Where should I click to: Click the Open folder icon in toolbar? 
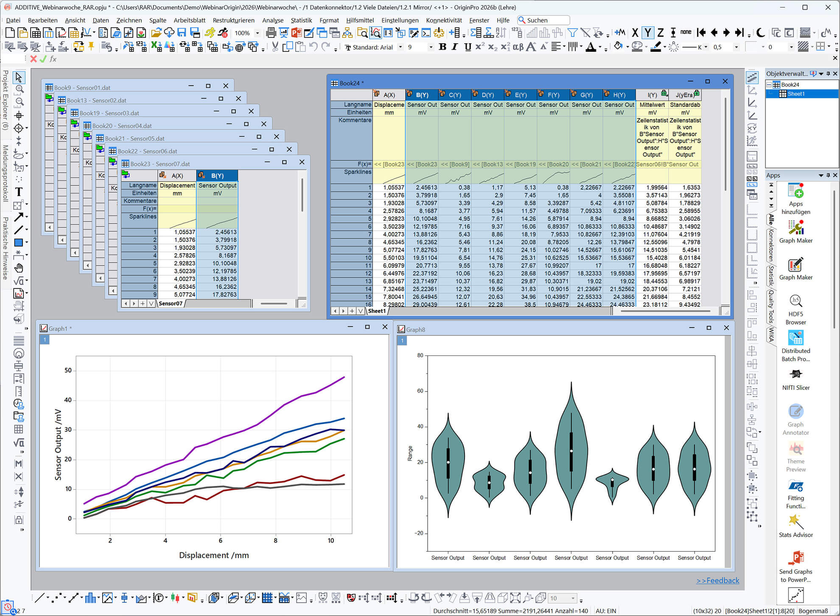pyautogui.click(x=156, y=33)
